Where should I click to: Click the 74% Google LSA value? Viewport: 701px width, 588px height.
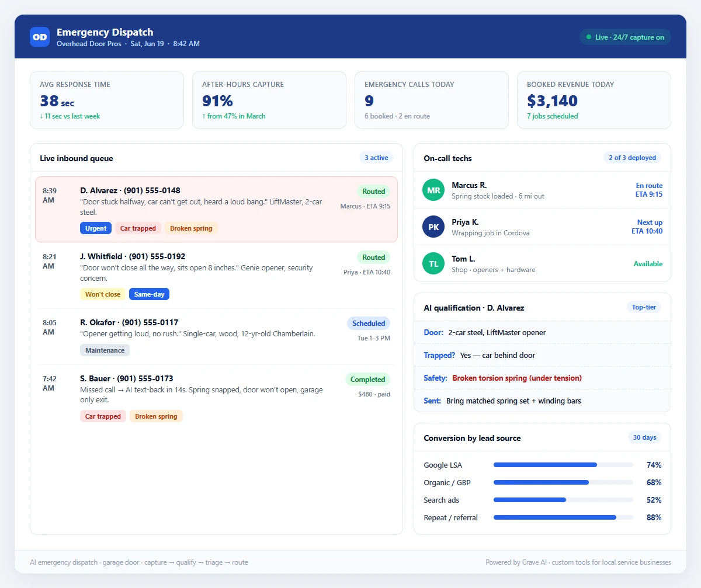(x=654, y=465)
